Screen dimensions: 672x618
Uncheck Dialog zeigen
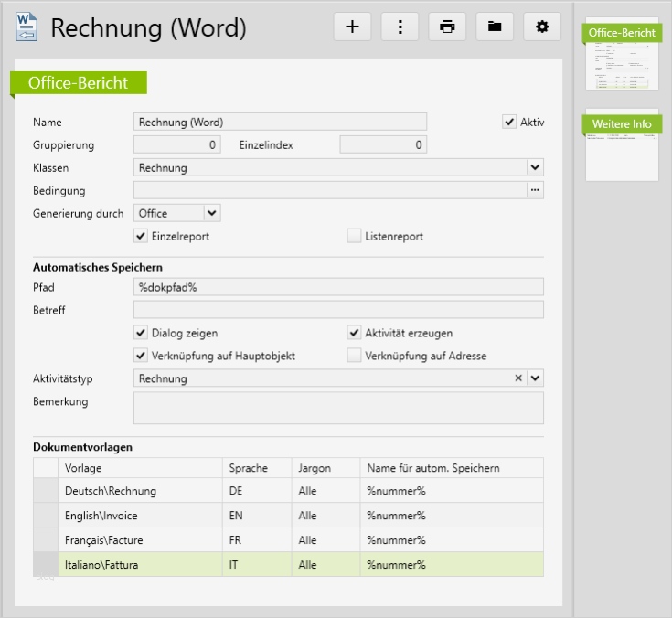(x=141, y=333)
